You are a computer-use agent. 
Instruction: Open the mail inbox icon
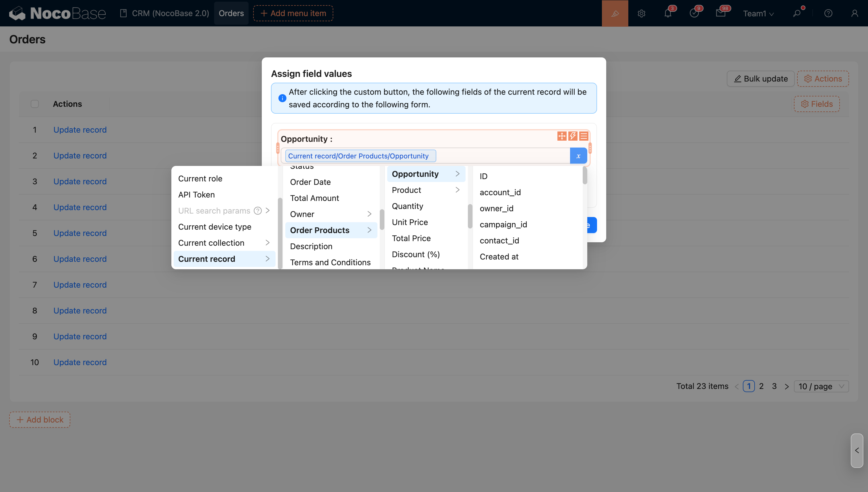pos(720,13)
